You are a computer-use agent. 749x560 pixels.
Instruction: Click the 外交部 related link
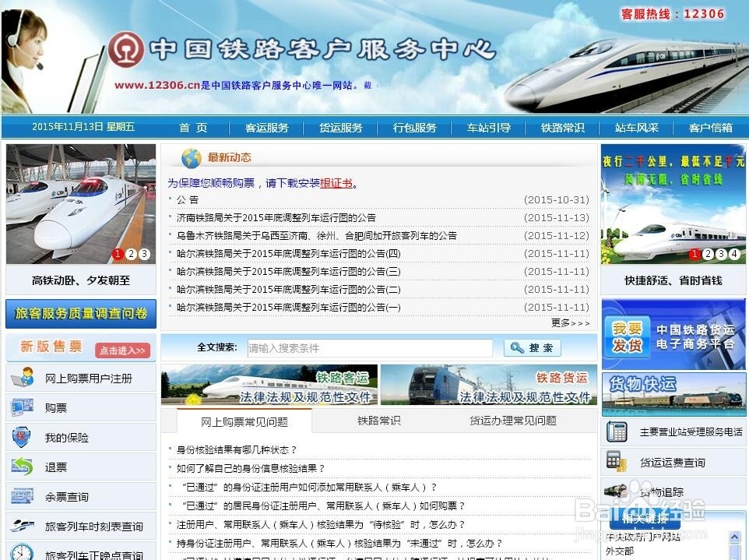tap(620, 551)
